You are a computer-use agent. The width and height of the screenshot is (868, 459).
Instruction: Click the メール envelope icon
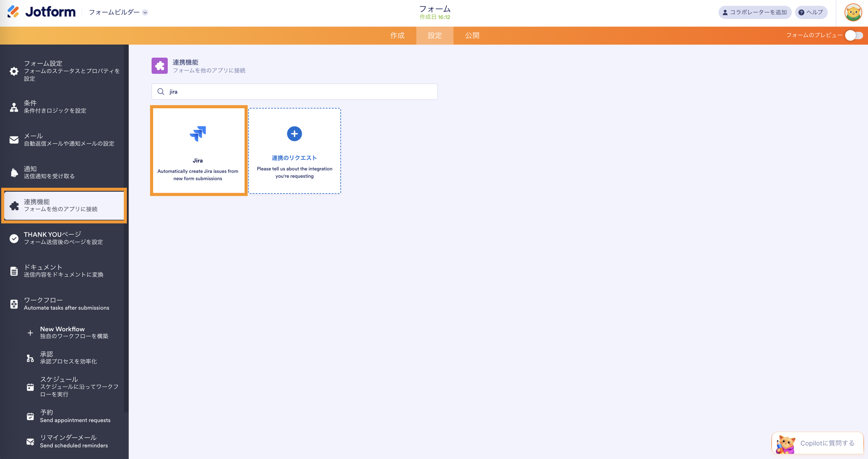point(14,140)
